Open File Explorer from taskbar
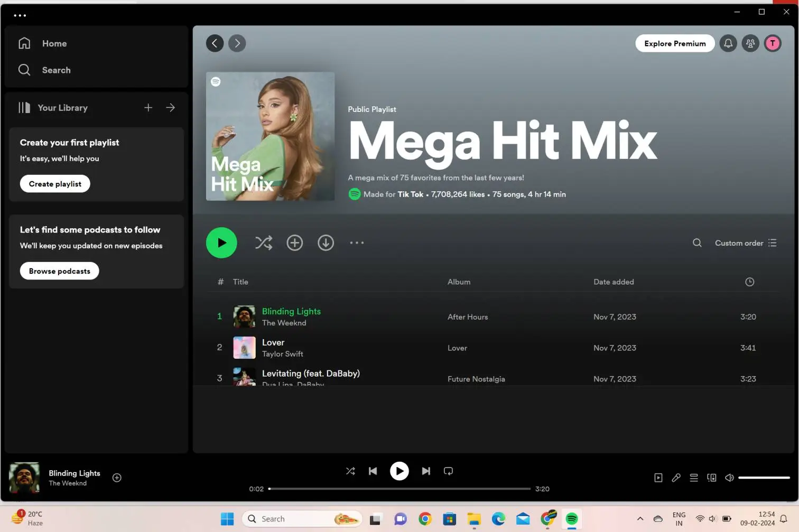 click(474, 519)
